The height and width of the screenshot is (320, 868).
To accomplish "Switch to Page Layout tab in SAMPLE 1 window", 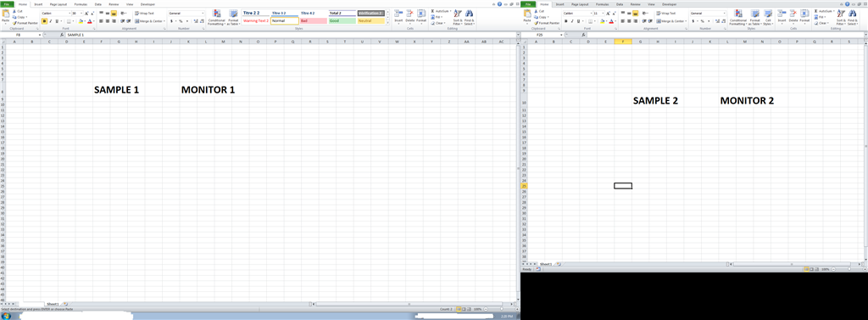I will coord(58,4).
